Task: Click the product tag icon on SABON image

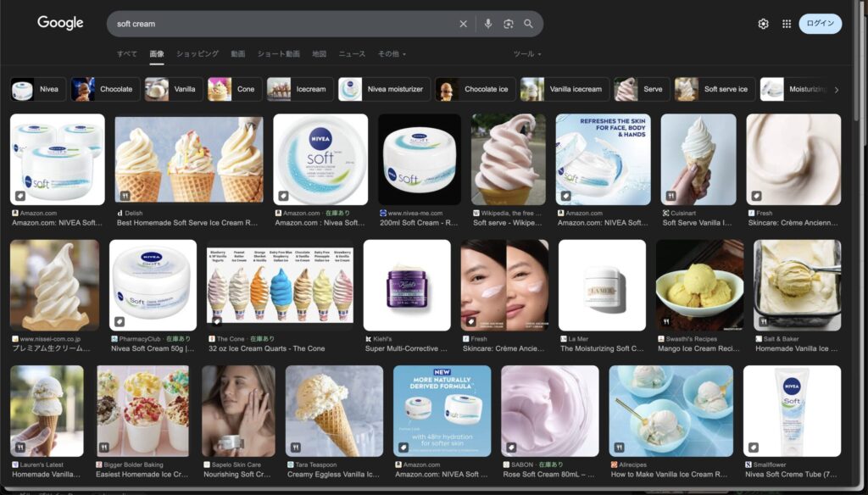Action: click(511, 448)
